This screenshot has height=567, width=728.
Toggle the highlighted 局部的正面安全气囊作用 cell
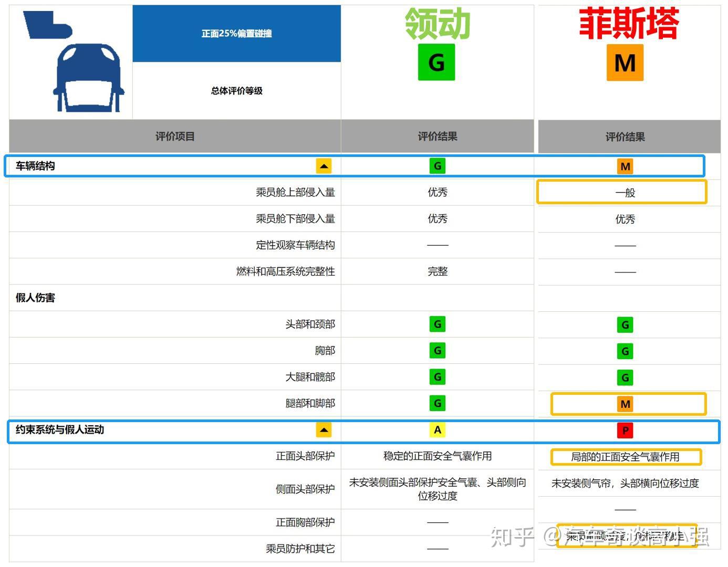[x=626, y=457]
